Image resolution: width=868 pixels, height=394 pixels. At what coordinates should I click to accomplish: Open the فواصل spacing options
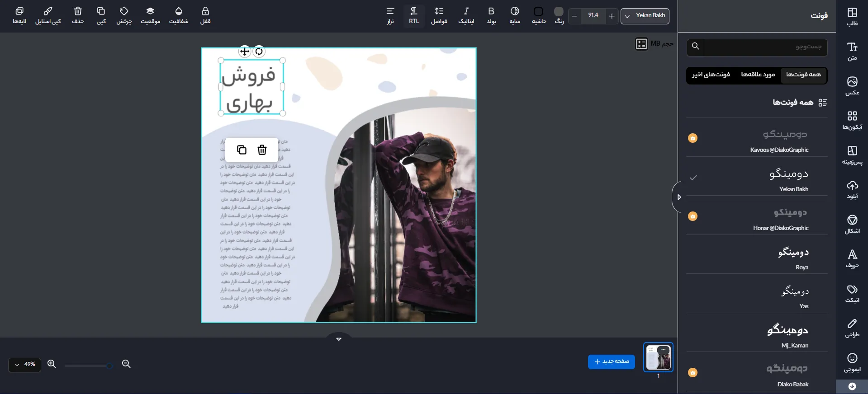coord(439,15)
